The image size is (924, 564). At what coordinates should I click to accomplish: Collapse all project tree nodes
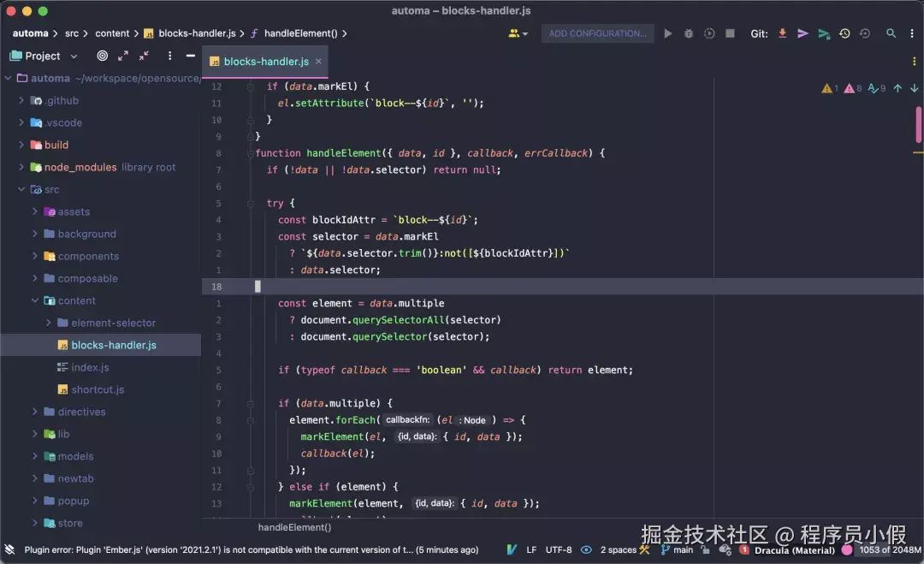[x=144, y=56]
